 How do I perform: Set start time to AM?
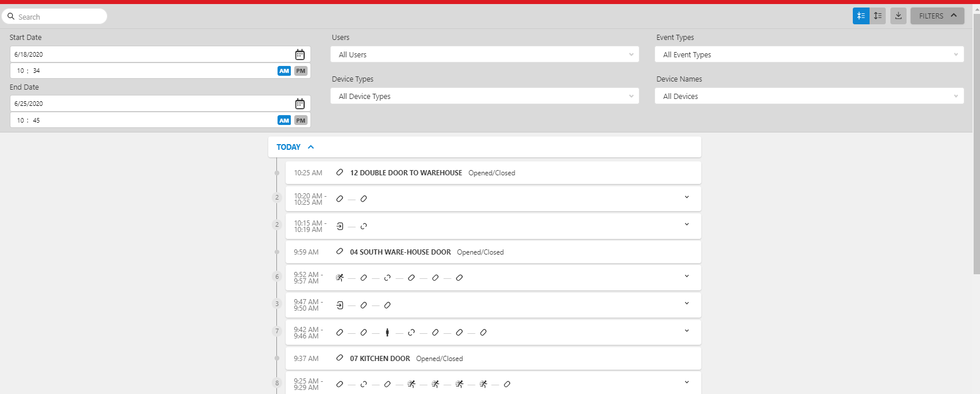(284, 71)
